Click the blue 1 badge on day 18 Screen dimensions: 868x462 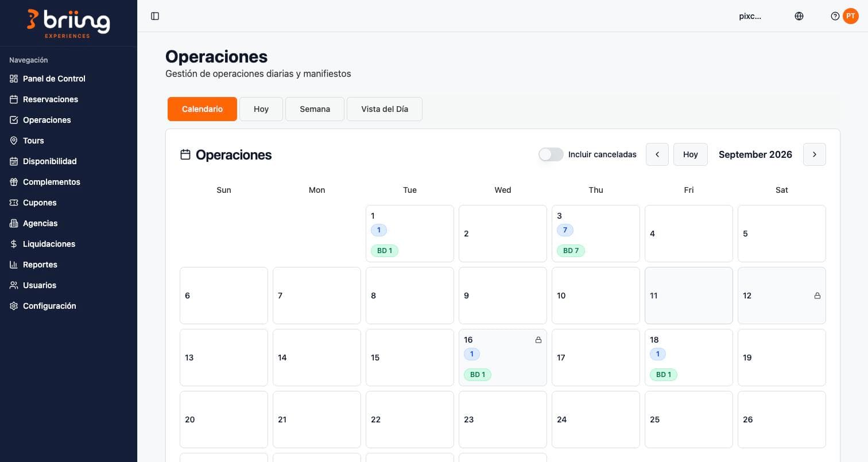[658, 354]
